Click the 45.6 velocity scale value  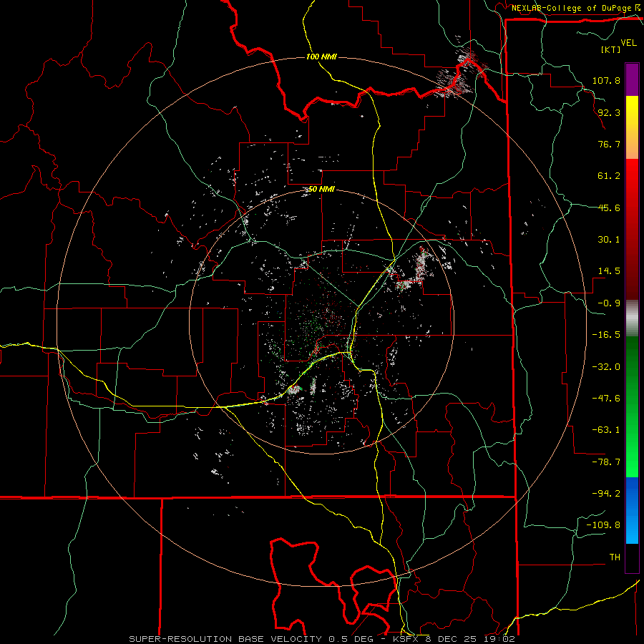tap(609, 208)
